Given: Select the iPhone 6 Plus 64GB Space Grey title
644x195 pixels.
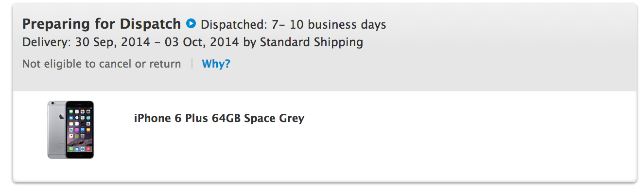Looking at the screenshot, I should pos(219,118).
